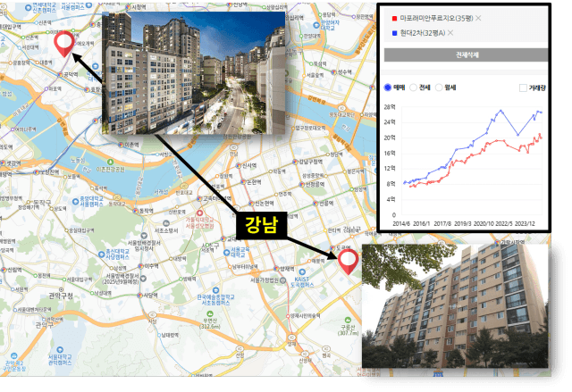Click the 마포역 station marker
This screenshot has width=572, height=392.
pos(46,88)
